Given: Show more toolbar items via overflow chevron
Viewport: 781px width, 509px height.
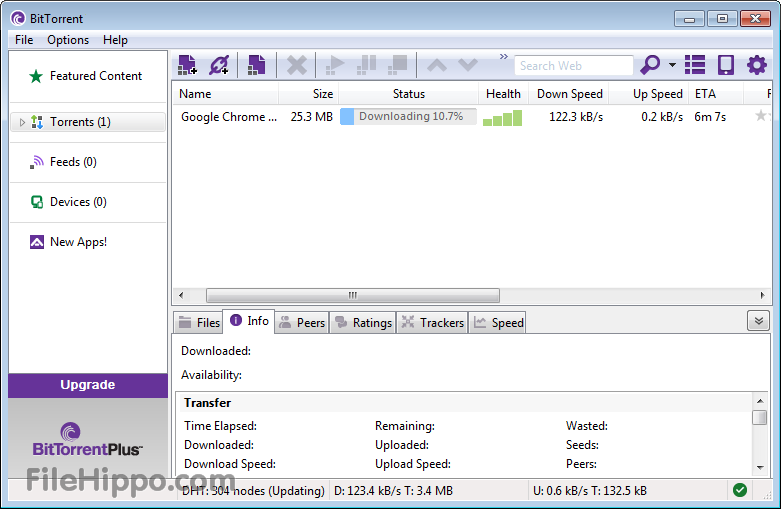Looking at the screenshot, I should (504, 57).
